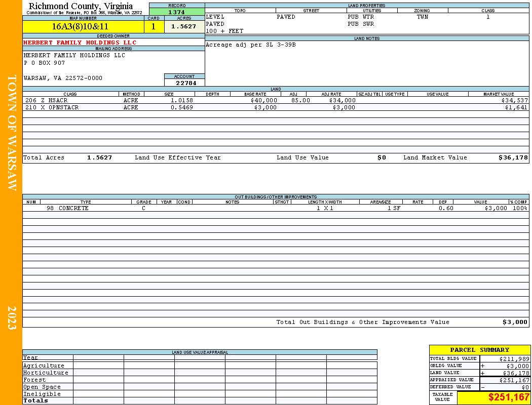Click market value $1,641

(516, 107)
